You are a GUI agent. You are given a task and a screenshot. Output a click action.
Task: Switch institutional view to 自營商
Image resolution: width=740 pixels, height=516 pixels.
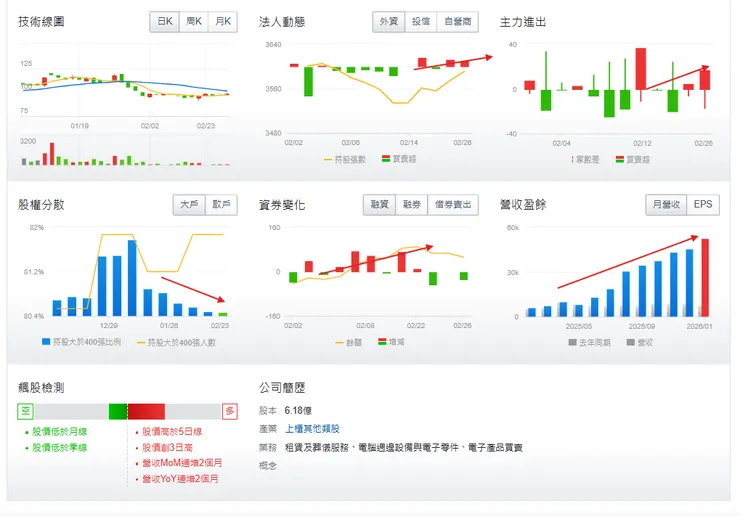point(457,22)
